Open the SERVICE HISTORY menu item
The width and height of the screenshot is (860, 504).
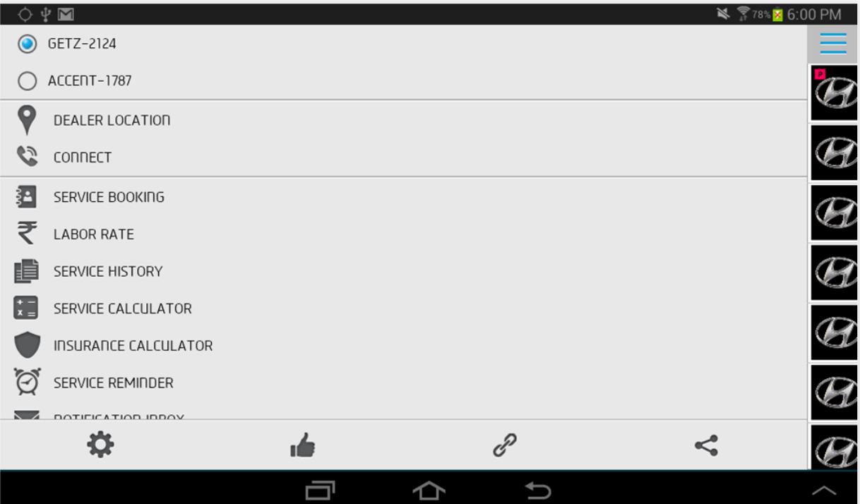click(403, 272)
